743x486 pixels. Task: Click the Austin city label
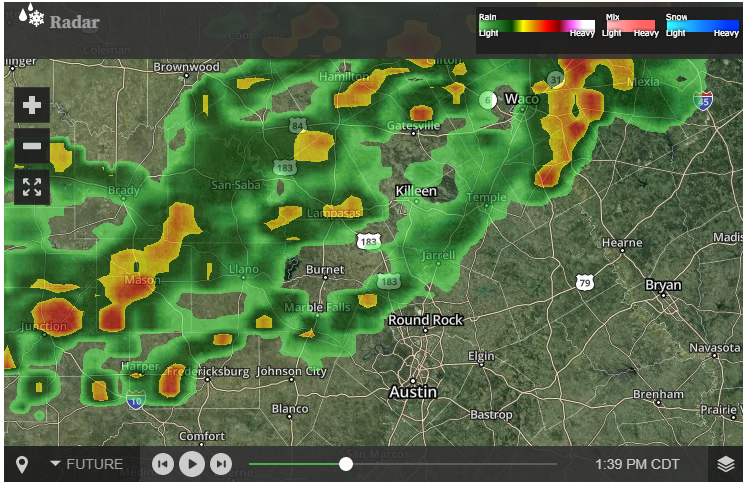click(x=413, y=392)
